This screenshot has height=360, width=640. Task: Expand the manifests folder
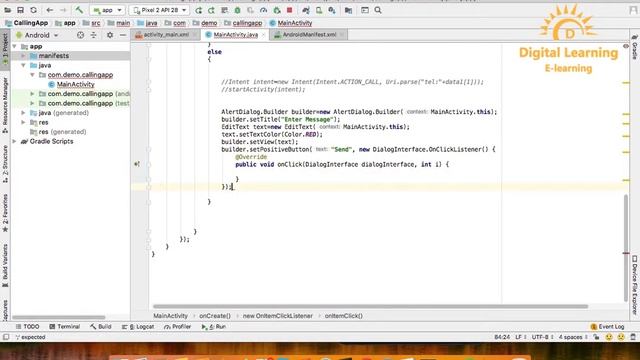coord(24,56)
